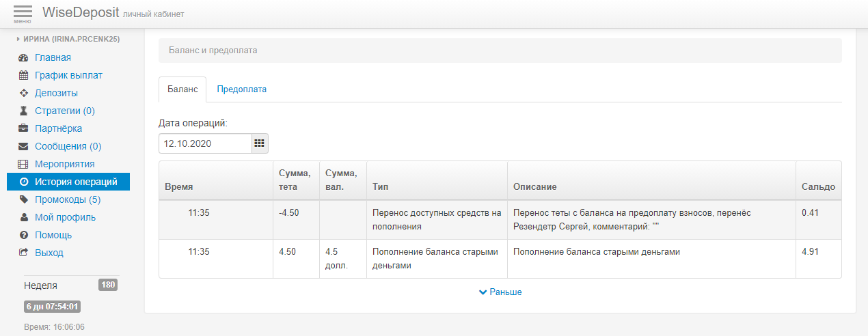Image resolution: width=868 pixels, height=336 pixels.
Task: Open the Помощь help page
Action: point(53,236)
